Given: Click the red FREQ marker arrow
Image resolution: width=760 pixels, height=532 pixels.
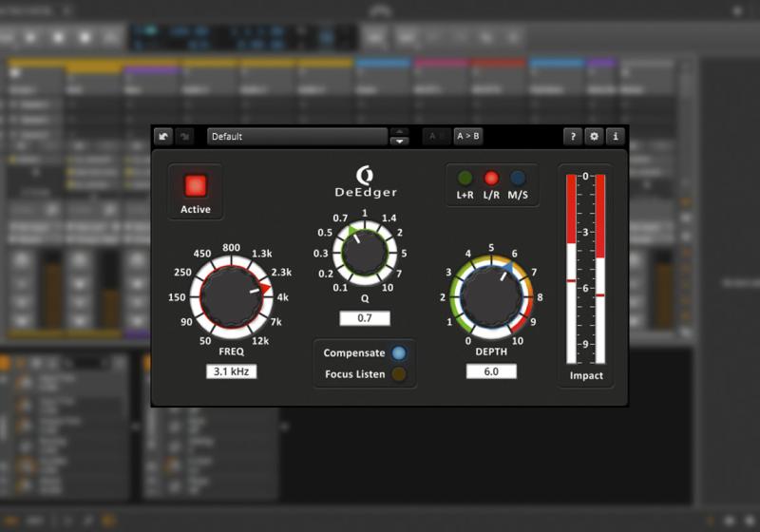Looking at the screenshot, I should coord(265,286).
